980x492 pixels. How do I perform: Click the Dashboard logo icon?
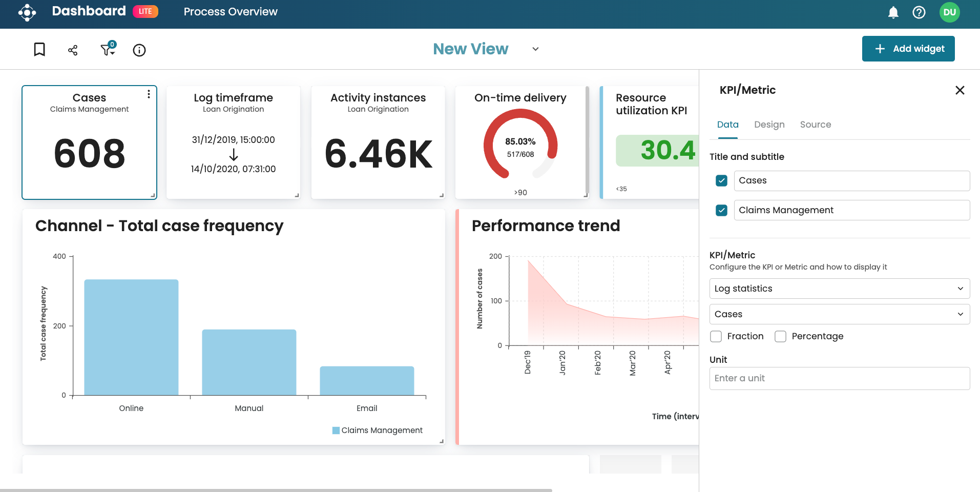(27, 12)
